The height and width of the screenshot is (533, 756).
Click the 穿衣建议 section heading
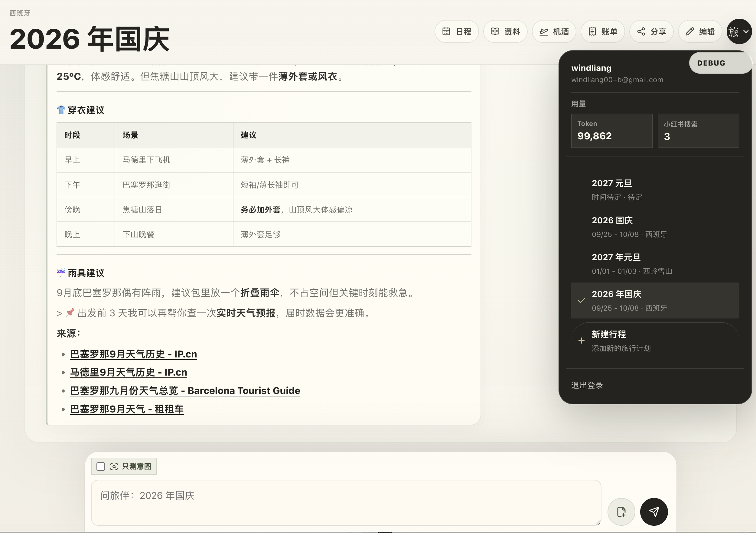[x=81, y=110]
